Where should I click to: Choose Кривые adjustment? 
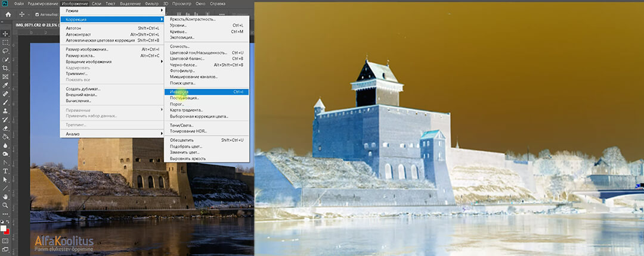click(x=206, y=32)
